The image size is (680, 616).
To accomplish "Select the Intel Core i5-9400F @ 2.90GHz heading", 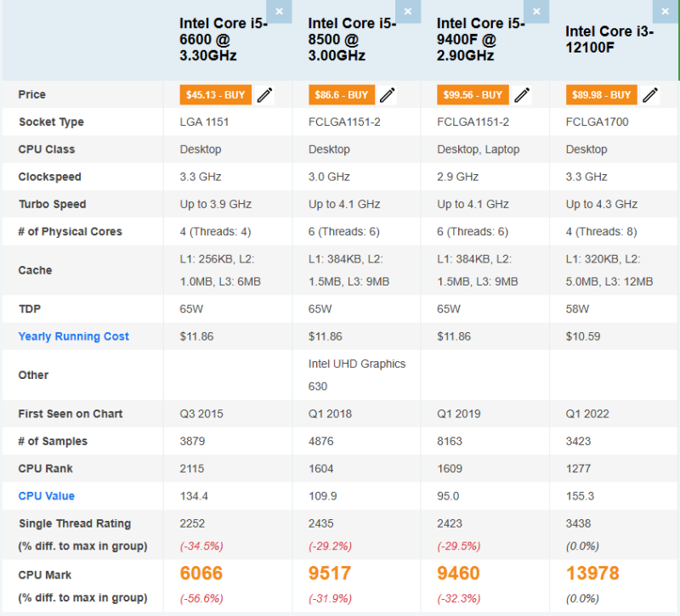I will coord(480,39).
